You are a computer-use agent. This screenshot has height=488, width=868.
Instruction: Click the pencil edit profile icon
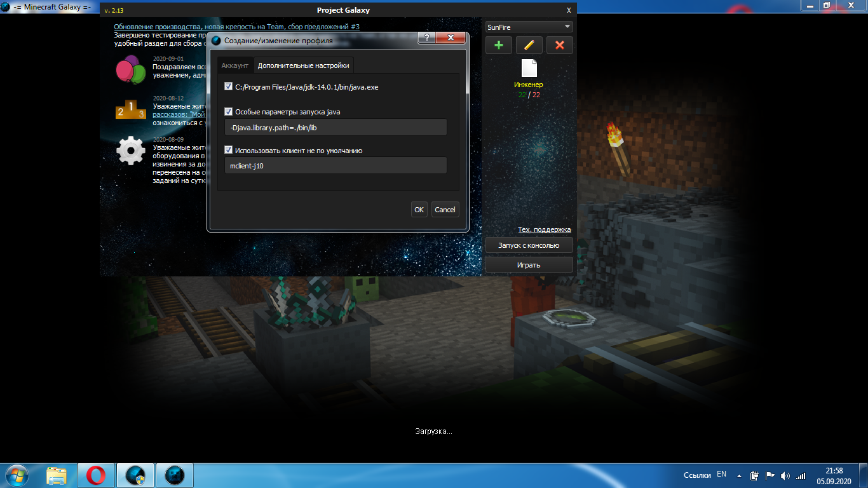coord(529,45)
